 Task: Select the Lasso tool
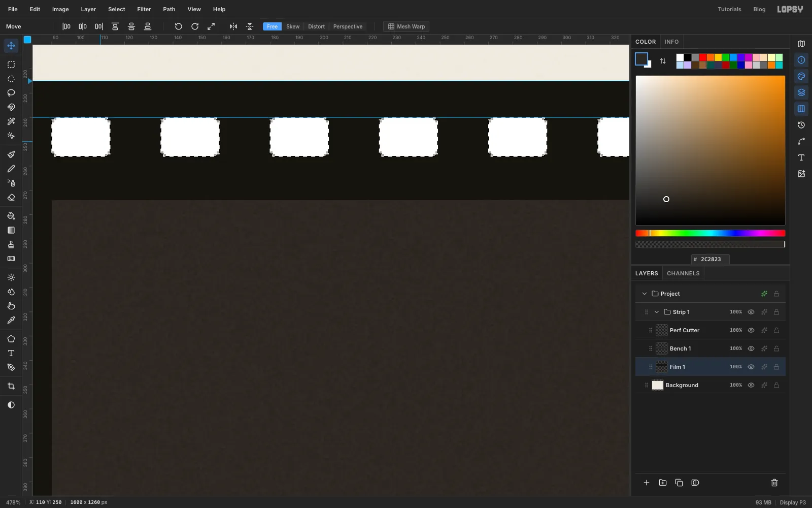click(11, 93)
